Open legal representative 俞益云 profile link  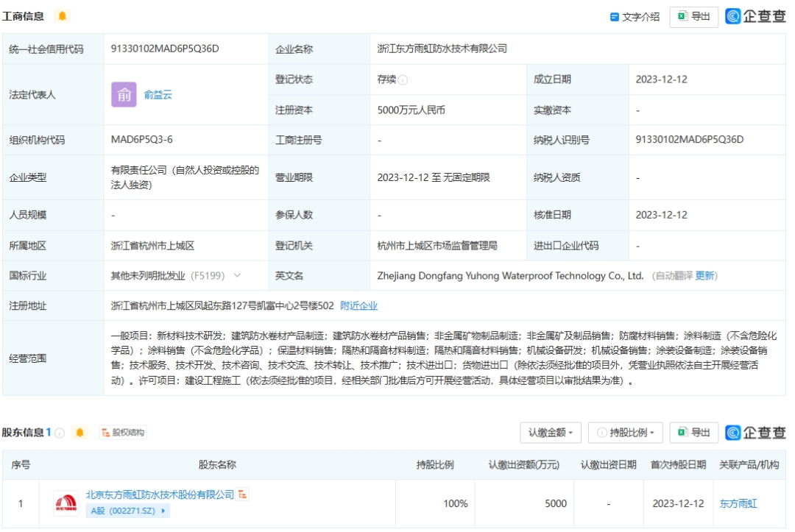[x=158, y=95]
